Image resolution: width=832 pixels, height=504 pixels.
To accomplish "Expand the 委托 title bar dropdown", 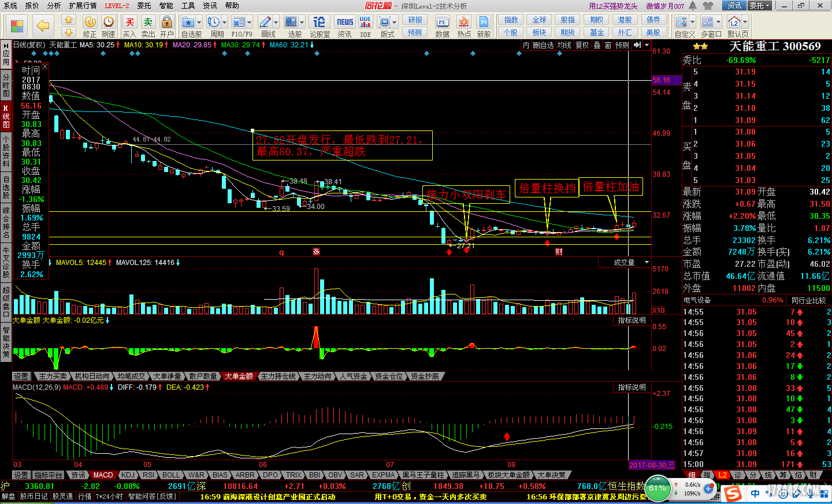I will coord(768,6).
